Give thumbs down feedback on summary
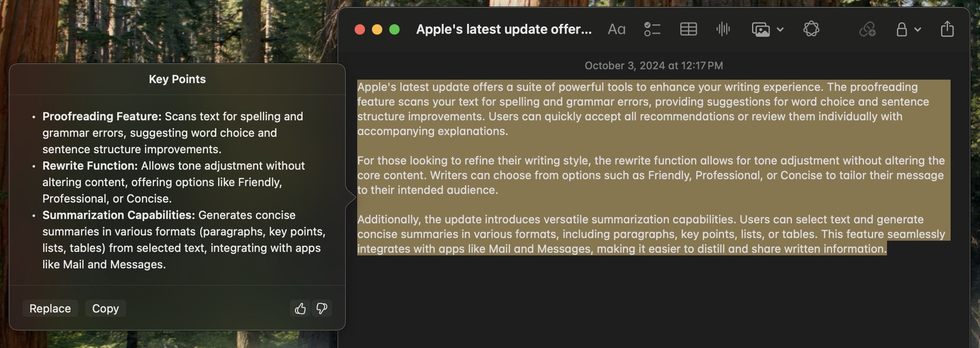The width and height of the screenshot is (980, 348). [322, 308]
